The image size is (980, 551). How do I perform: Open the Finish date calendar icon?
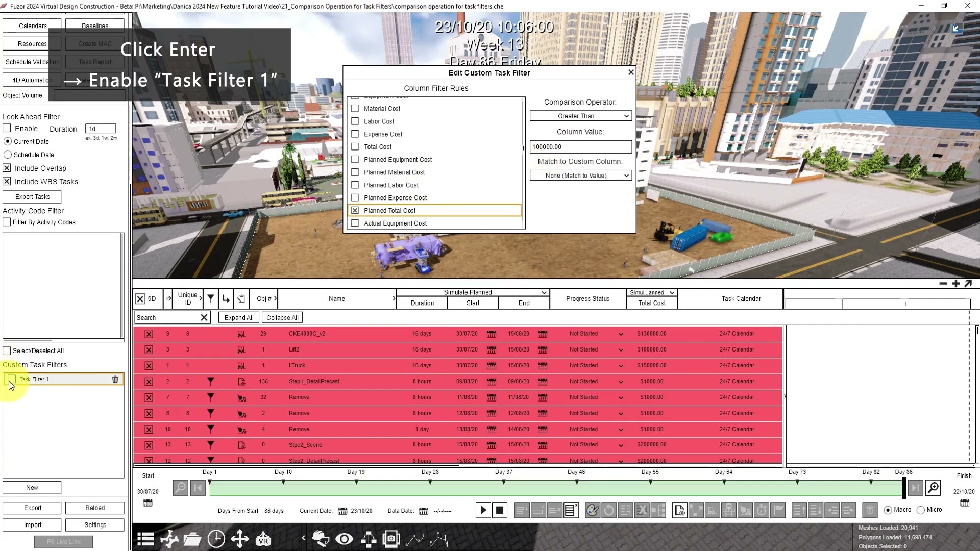pos(964,503)
